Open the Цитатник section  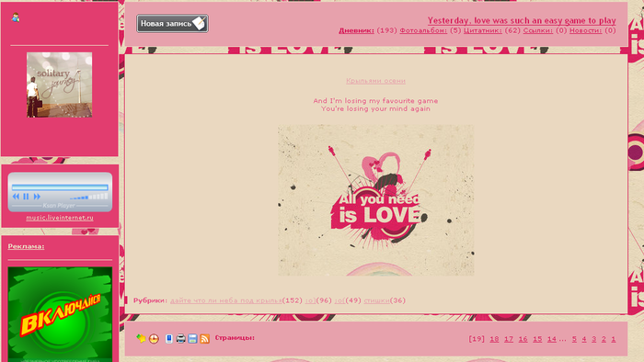483,30
